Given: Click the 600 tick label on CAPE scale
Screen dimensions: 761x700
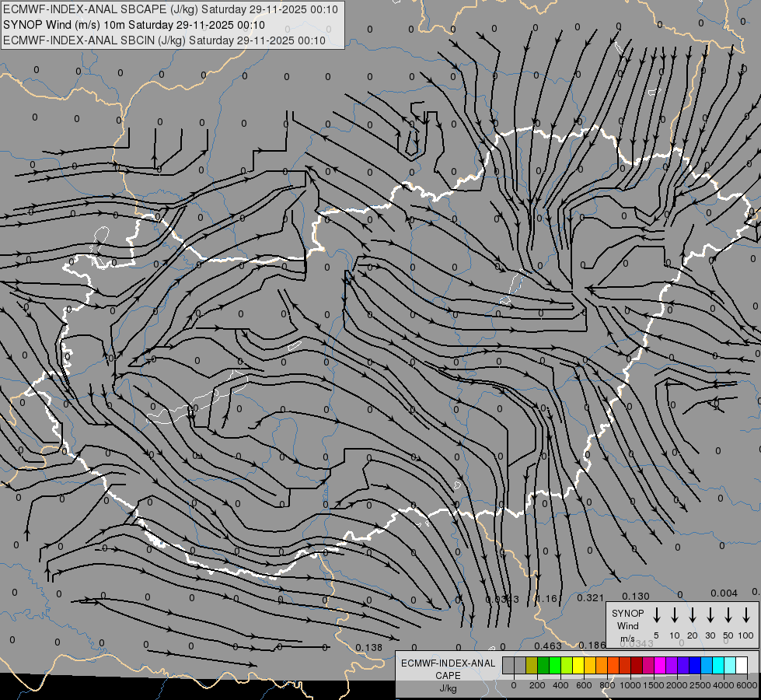Looking at the screenshot, I should 584,685.
